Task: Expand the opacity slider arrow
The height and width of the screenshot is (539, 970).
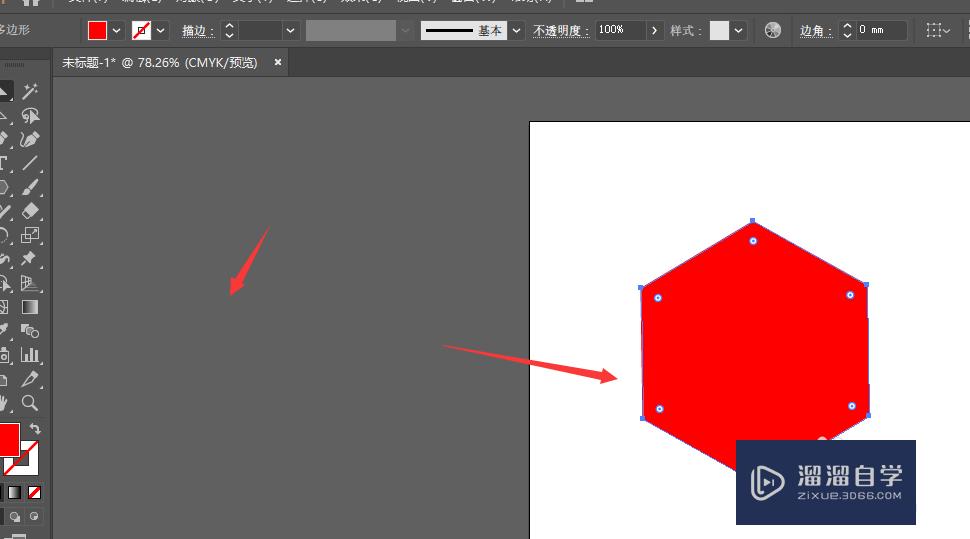Action: coord(654,30)
